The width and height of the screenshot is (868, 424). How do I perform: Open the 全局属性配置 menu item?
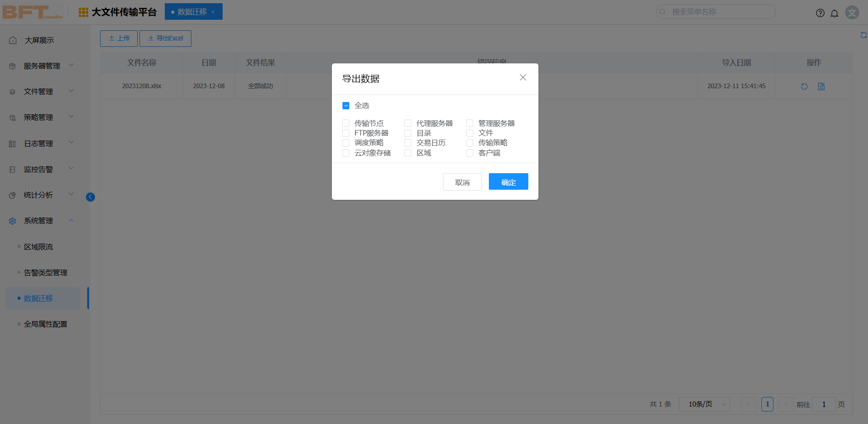pos(45,324)
